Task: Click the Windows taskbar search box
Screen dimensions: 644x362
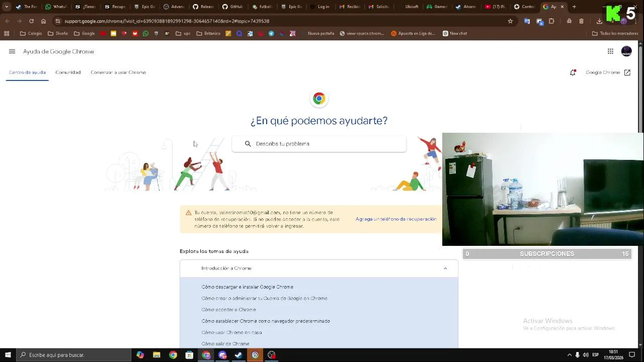Action: pyautogui.click(x=73, y=355)
